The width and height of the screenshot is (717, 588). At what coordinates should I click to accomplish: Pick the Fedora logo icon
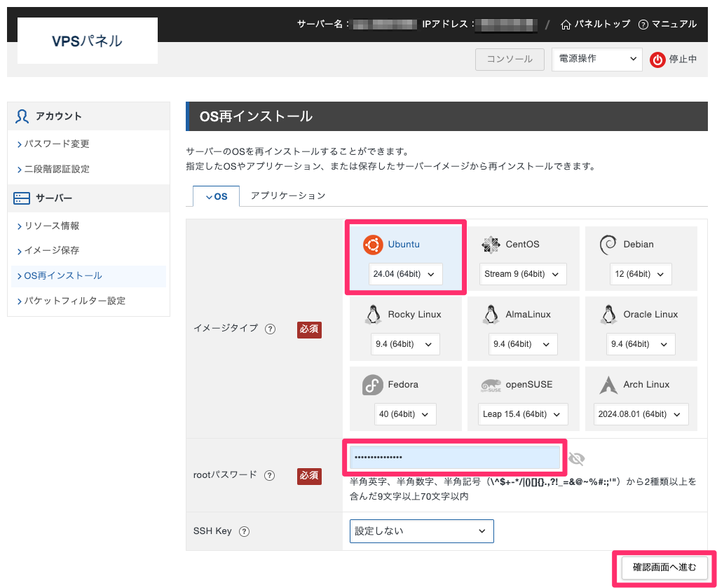[373, 385]
